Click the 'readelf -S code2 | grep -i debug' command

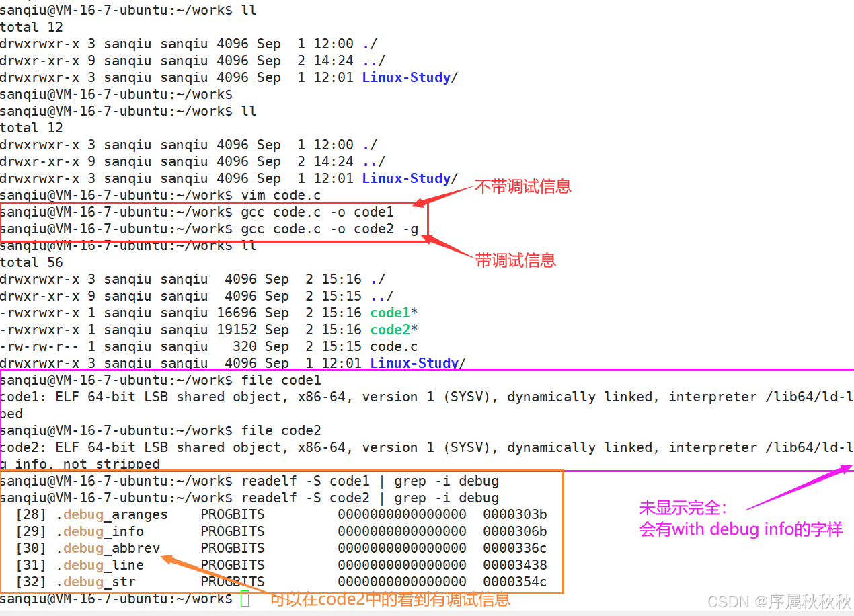(370, 498)
